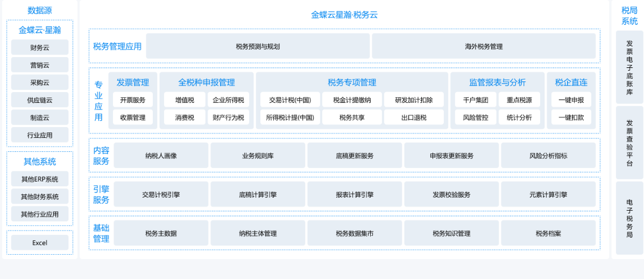Open the 交易计税引擎 block
Image resolution: width=644 pixels, height=279 pixels.
click(x=161, y=194)
